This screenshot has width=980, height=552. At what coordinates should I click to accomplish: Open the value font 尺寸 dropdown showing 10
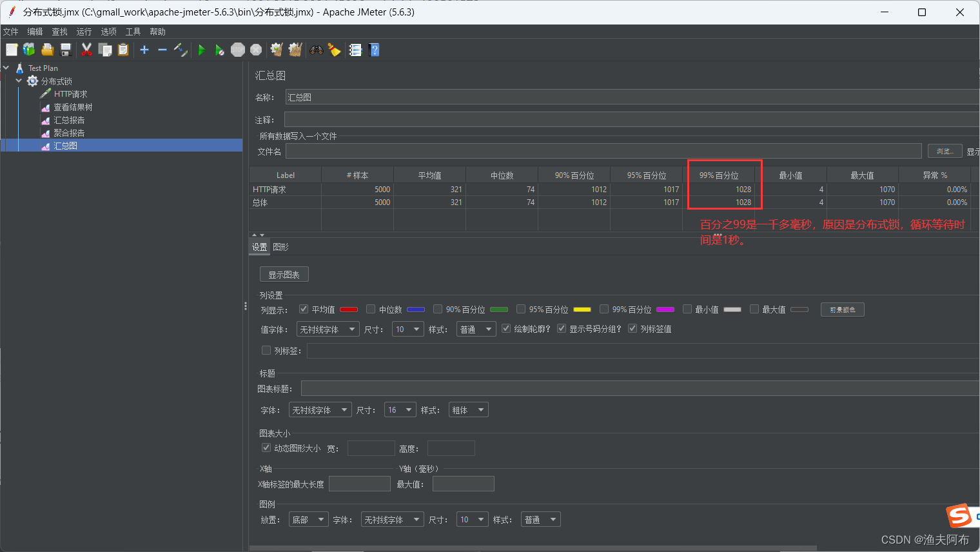407,329
